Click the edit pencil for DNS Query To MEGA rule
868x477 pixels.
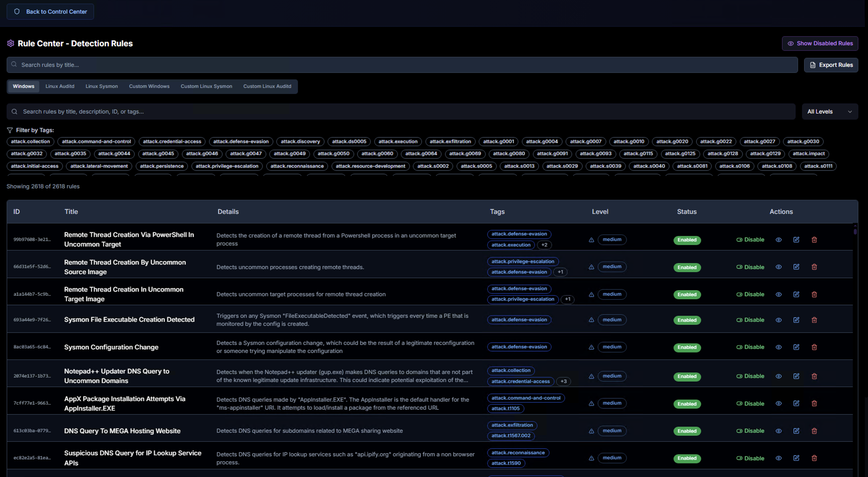[796, 431]
